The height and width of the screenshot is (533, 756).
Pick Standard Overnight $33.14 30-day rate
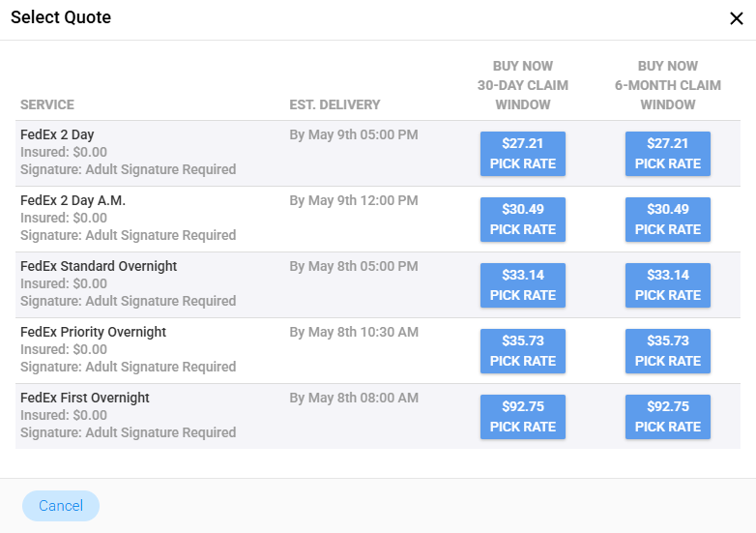(x=523, y=285)
